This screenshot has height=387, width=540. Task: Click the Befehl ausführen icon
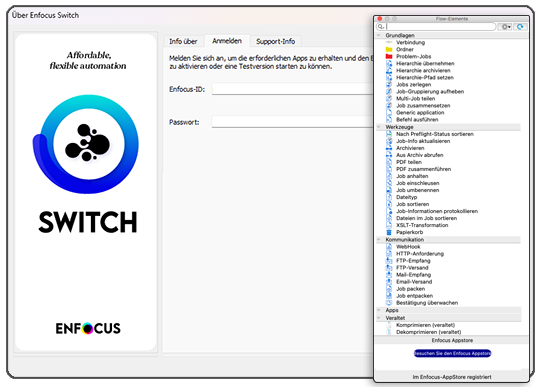click(389, 119)
